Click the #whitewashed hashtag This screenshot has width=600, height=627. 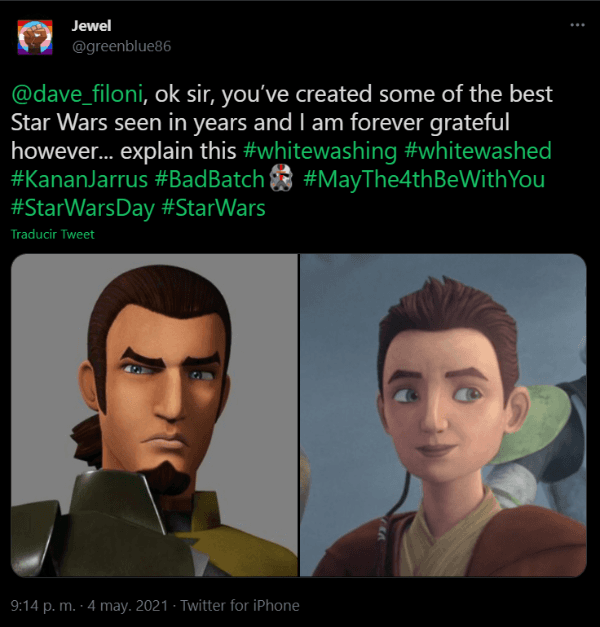[x=478, y=151]
